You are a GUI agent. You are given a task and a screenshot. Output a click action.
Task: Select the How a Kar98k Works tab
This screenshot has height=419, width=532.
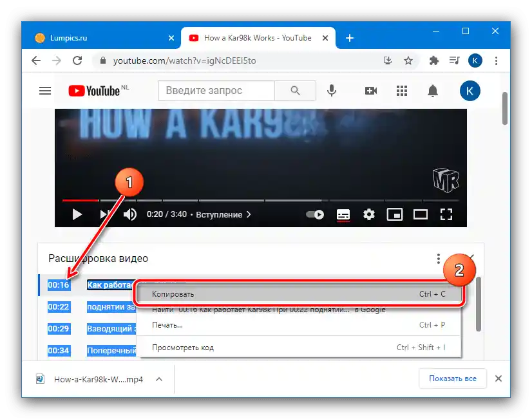tap(258, 38)
